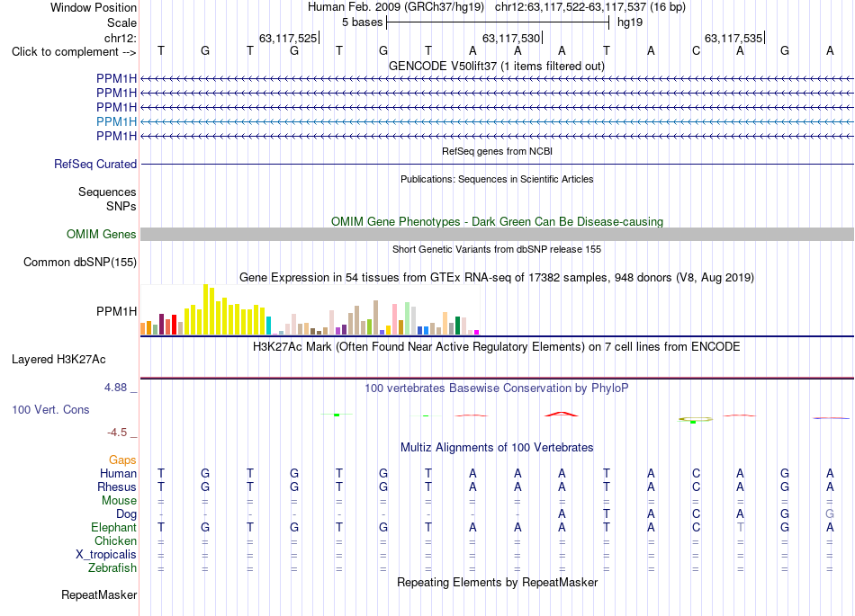Select the Elephant alignment row label
This screenshot has width=855, height=616.
point(114,527)
